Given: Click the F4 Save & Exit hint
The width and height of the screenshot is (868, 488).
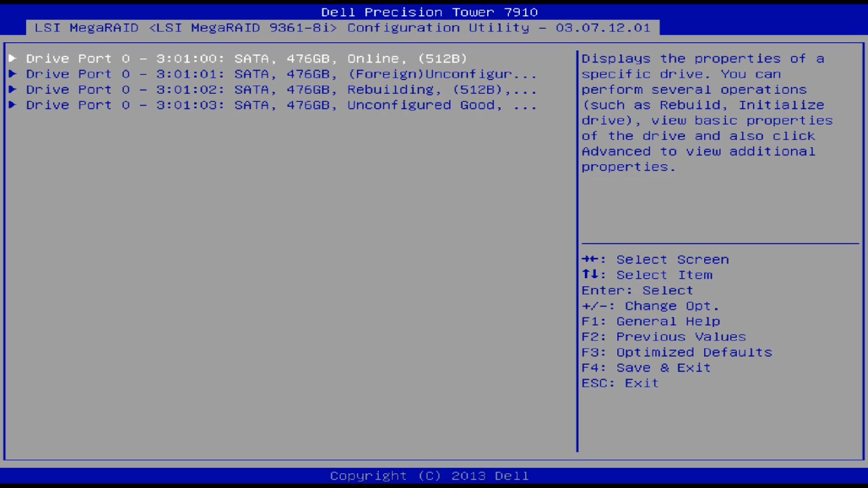Looking at the screenshot, I should [646, 368].
